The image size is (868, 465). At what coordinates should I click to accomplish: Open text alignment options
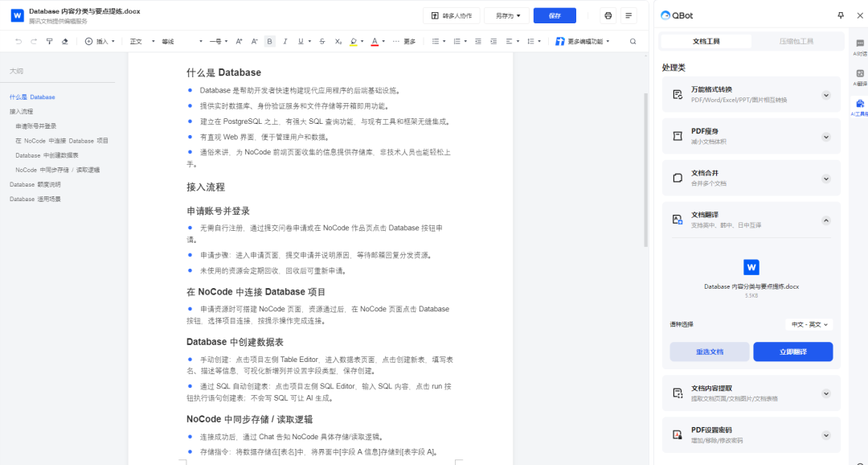coord(512,41)
